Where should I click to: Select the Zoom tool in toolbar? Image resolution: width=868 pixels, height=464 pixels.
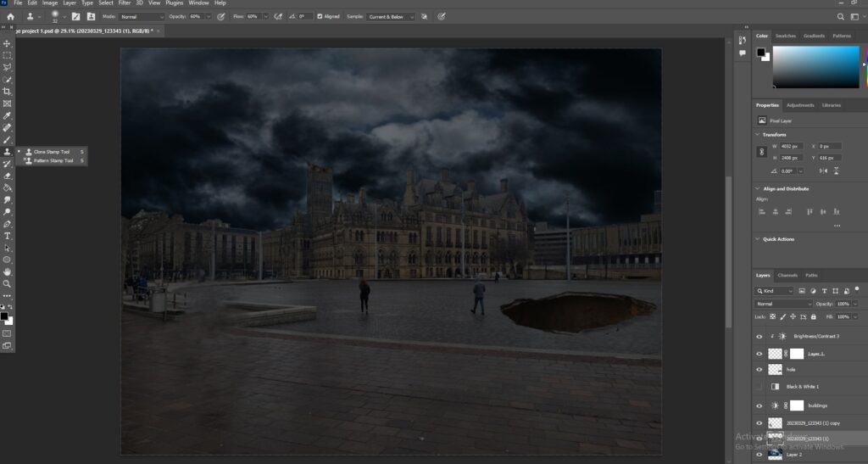point(8,283)
